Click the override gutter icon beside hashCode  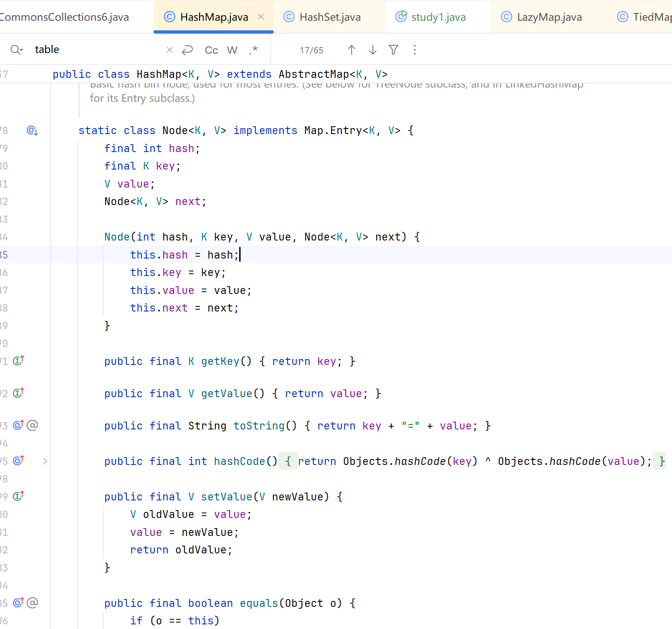[18, 460]
